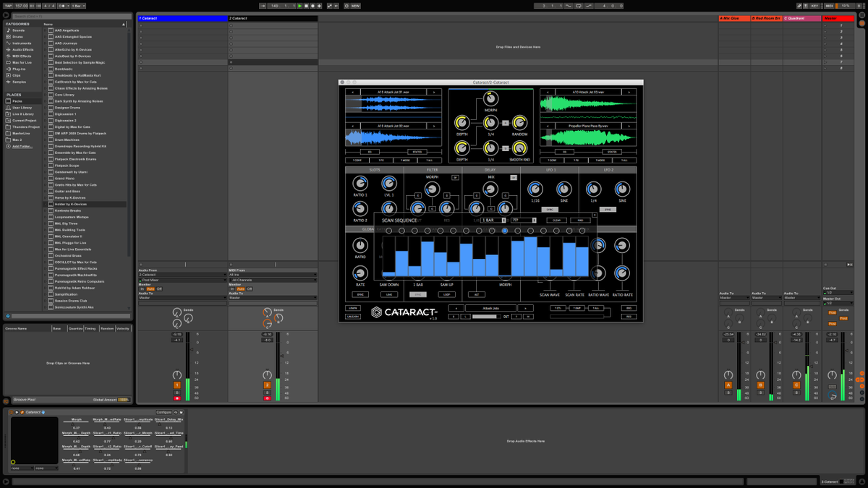Select the Samples category
This screenshot has width=868, height=488.
point(19,82)
